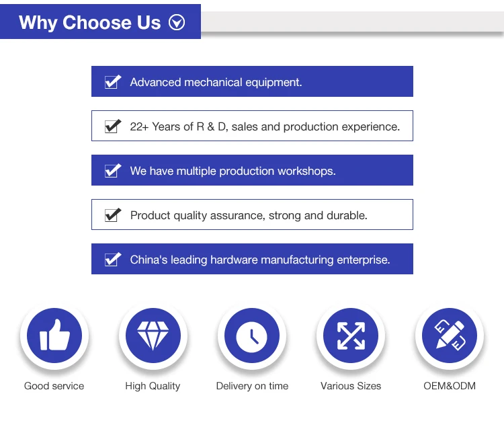Click the Advanced mechanical equipment text
This screenshot has height=431, width=504.
216,82
